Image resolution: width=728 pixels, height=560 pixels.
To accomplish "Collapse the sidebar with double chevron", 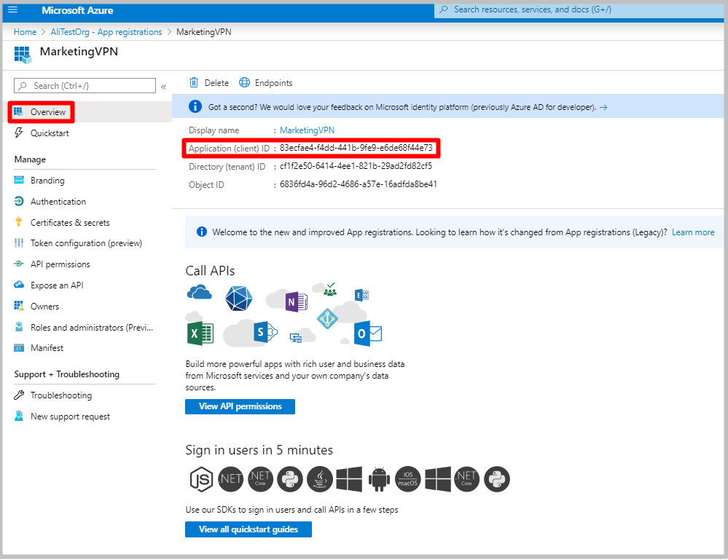I will (x=163, y=87).
